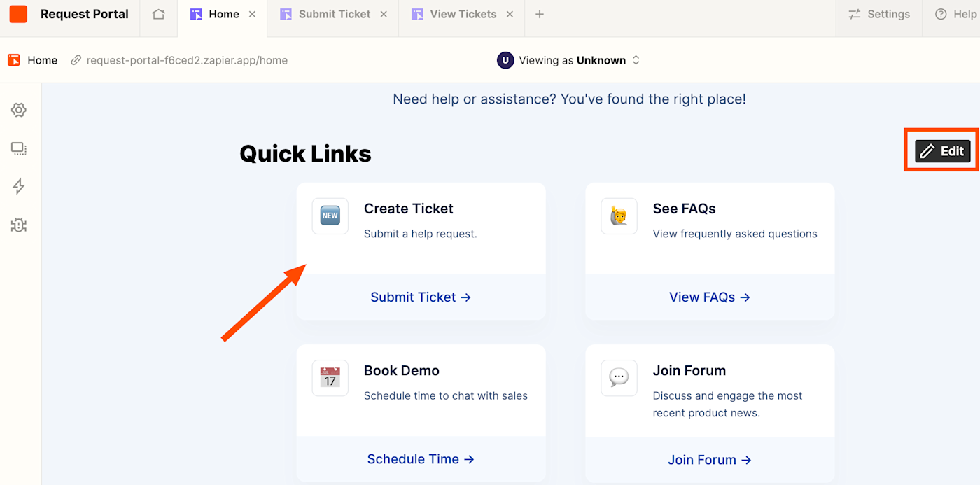980x485 pixels.
Task: Click the NEW emoji icon on Create Ticket
Action: tap(330, 216)
